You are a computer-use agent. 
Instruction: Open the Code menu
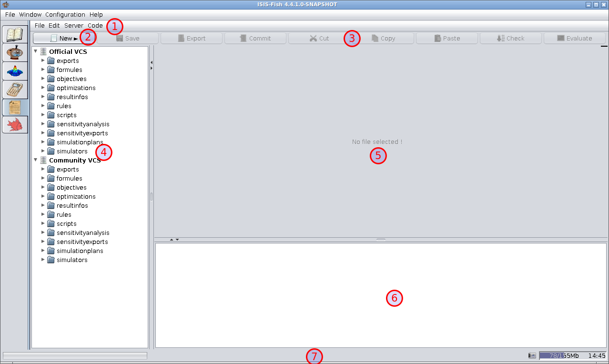pyautogui.click(x=95, y=25)
